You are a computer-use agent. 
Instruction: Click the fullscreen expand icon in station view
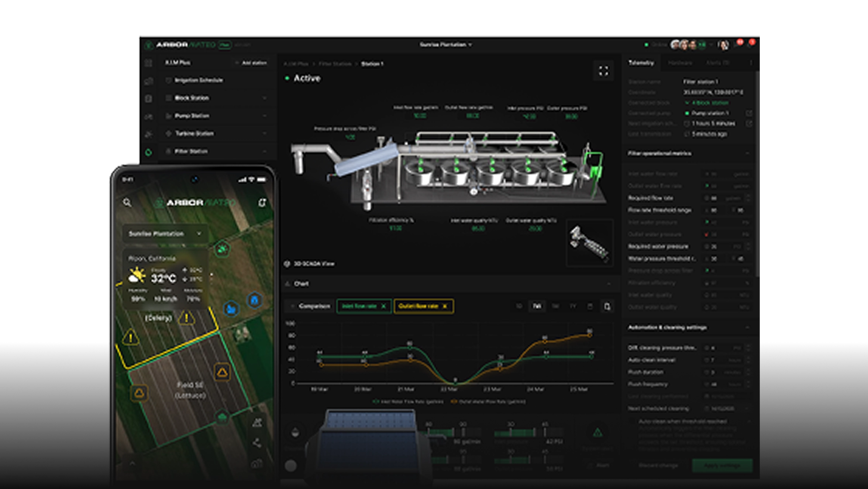point(603,71)
